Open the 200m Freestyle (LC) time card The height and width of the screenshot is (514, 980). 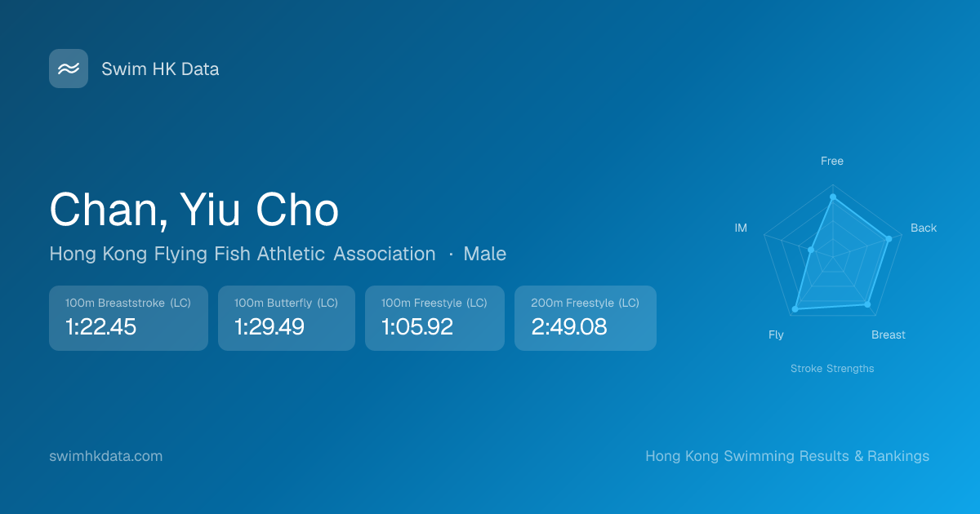click(585, 317)
